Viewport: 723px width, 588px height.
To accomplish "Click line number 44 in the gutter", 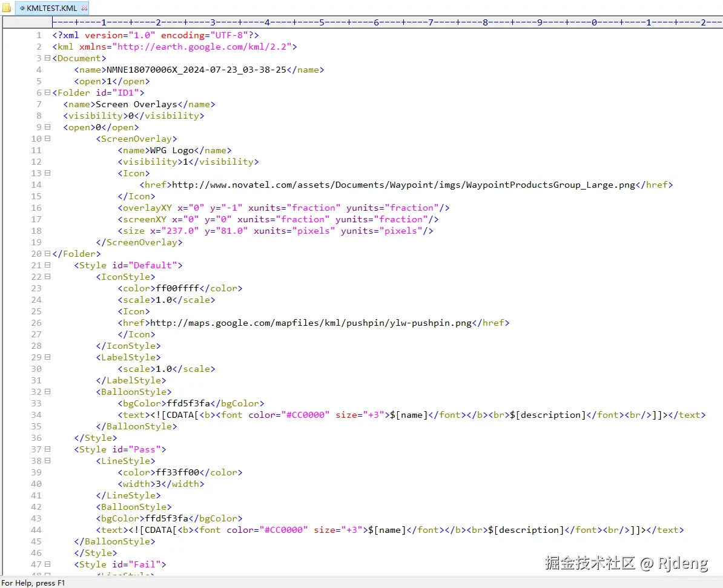I will click(36, 530).
